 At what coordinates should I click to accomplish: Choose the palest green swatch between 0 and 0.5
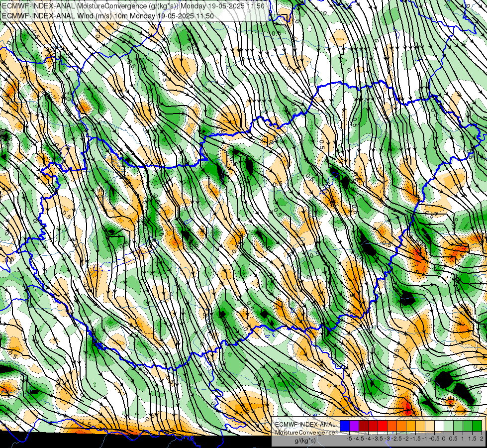pos(449,426)
